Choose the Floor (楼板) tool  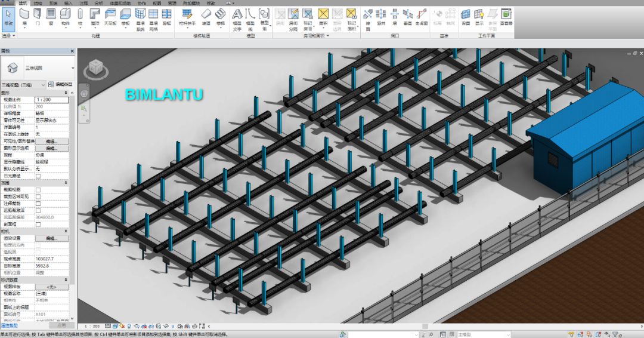(x=125, y=18)
